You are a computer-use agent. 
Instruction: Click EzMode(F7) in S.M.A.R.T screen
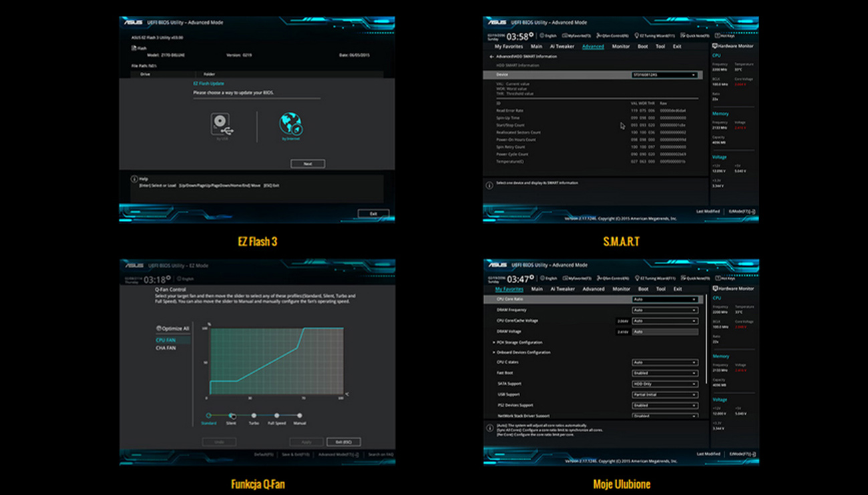[742, 211]
